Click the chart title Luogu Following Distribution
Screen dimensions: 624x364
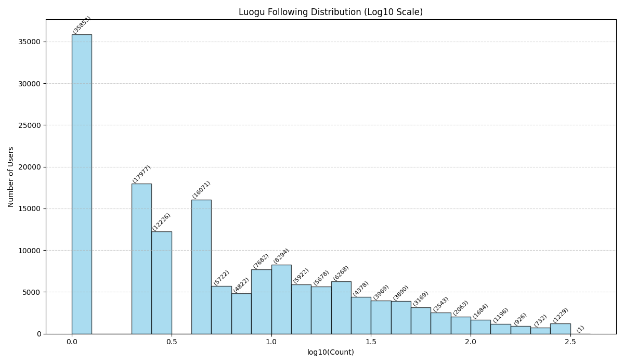point(330,12)
